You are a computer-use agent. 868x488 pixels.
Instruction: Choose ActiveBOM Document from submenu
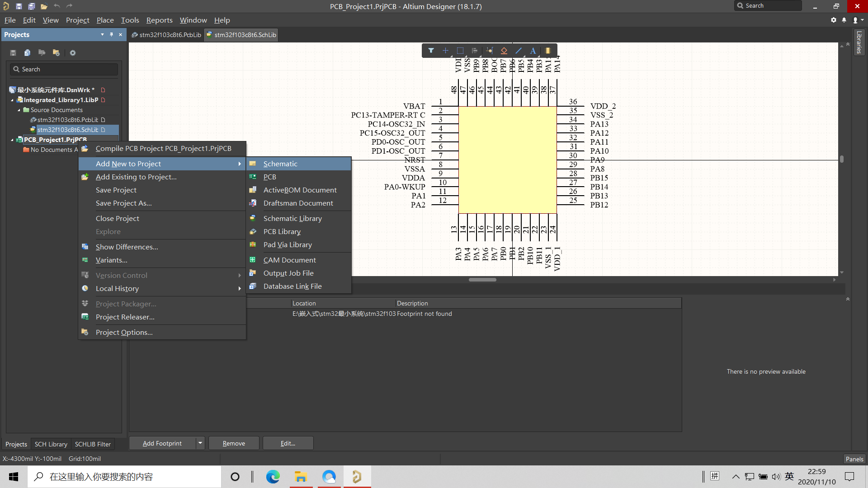(299, 190)
